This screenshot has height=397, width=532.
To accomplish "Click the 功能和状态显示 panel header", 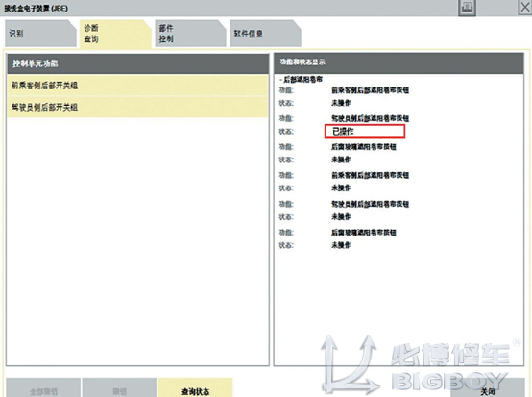I will (x=399, y=62).
